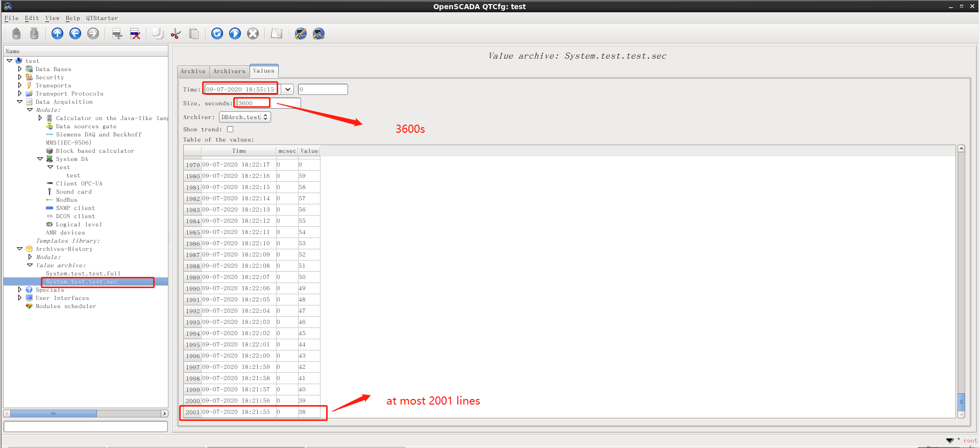Click the blue Up arrow toolbar icon
This screenshot has width=980, height=448.
[x=57, y=34]
